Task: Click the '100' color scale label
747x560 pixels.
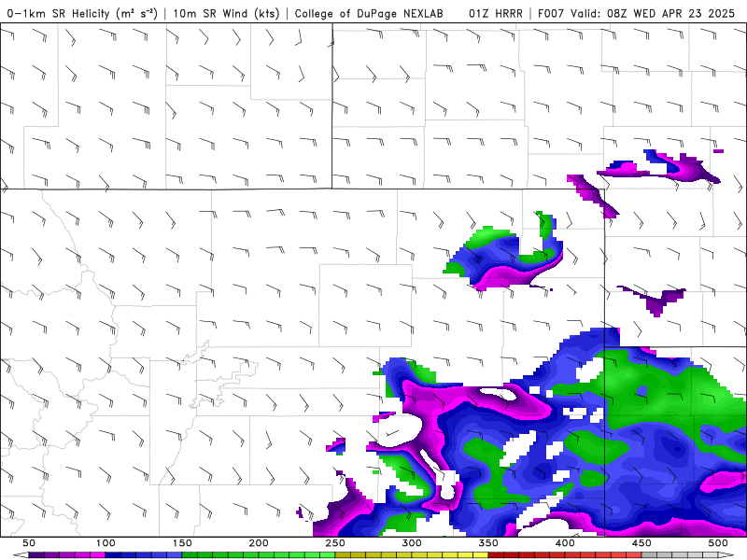Action: [106, 543]
